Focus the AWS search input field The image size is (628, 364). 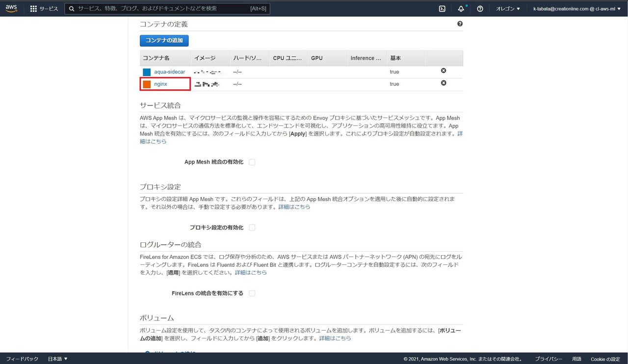point(167,9)
